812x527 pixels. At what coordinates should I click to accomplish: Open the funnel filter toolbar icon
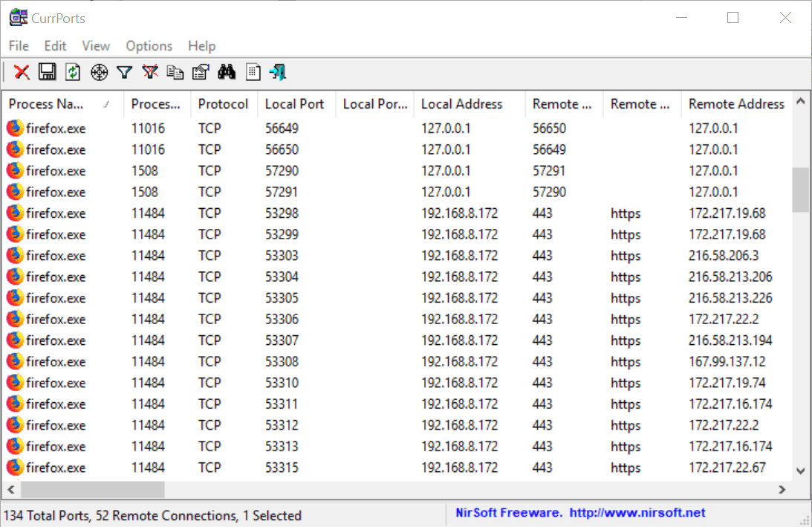pyautogui.click(x=124, y=72)
